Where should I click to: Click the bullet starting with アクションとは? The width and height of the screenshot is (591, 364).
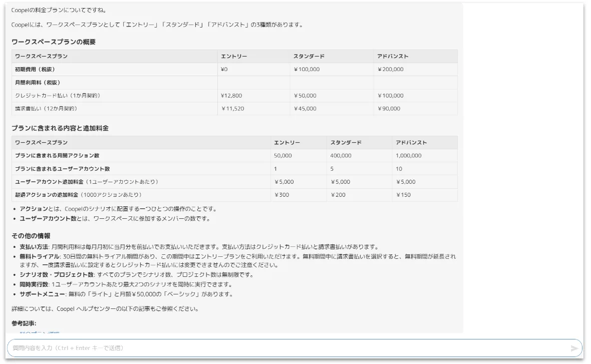pos(119,209)
